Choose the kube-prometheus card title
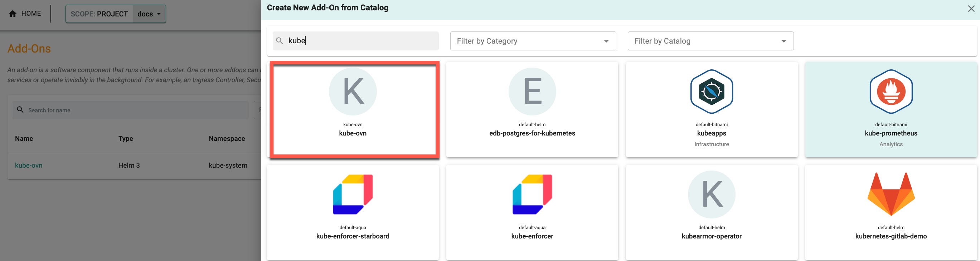 click(x=891, y=133)
